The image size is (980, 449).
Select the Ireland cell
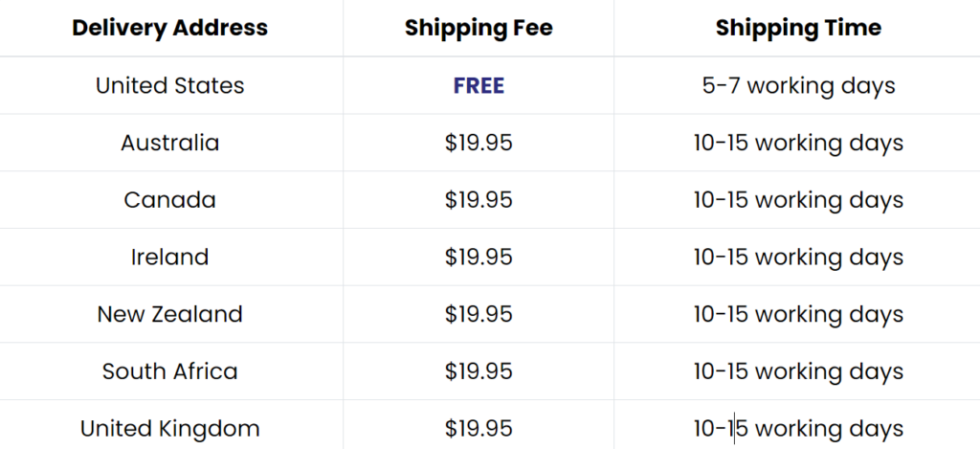tap(170, 257)
